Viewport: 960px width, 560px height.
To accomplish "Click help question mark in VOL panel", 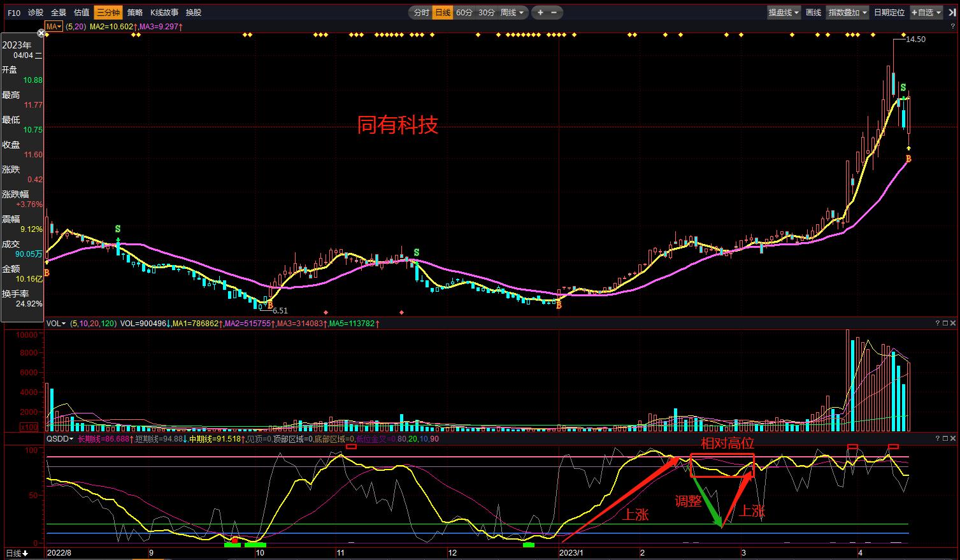I will pos(938,324).
